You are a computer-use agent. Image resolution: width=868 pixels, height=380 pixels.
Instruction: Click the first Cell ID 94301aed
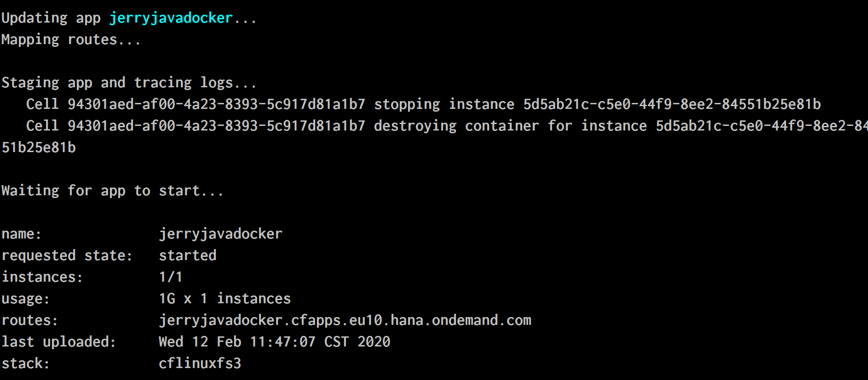click(x=216, y=104)
